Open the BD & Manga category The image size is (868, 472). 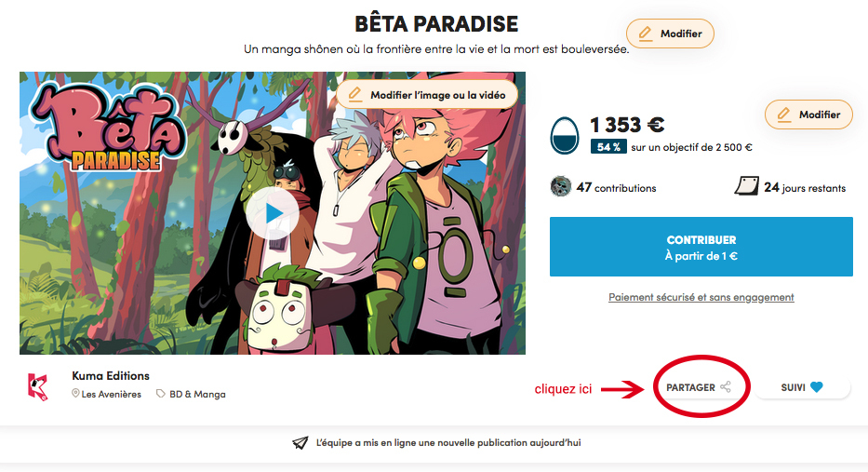click(x=197, y=395)
